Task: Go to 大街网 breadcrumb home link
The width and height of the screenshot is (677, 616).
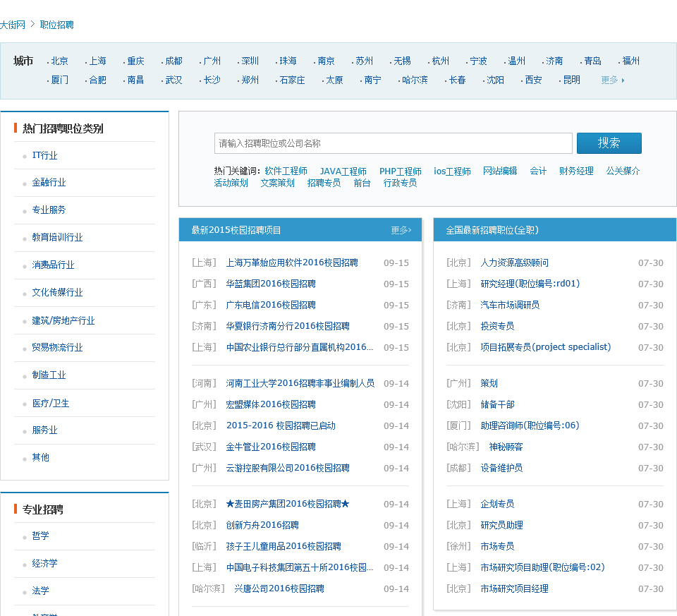Action: [13, 25]
